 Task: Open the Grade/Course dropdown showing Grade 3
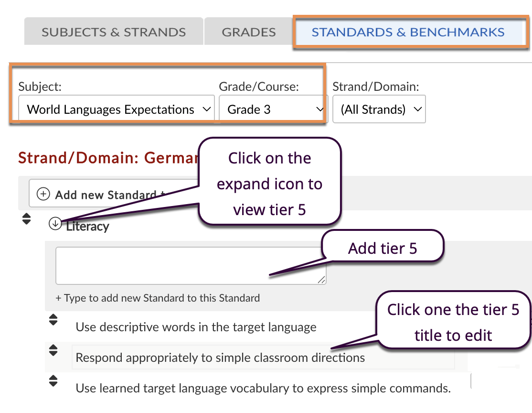tap(273, 109)
